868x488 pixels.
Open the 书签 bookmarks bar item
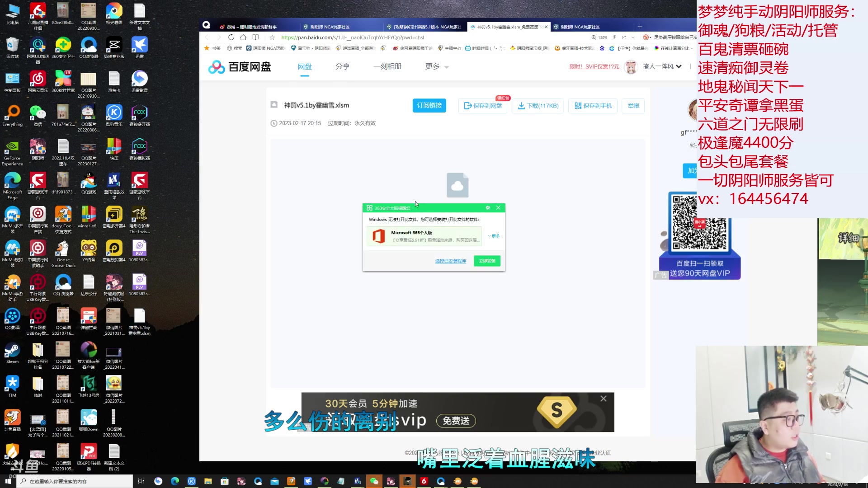click(x=212, y=48)
